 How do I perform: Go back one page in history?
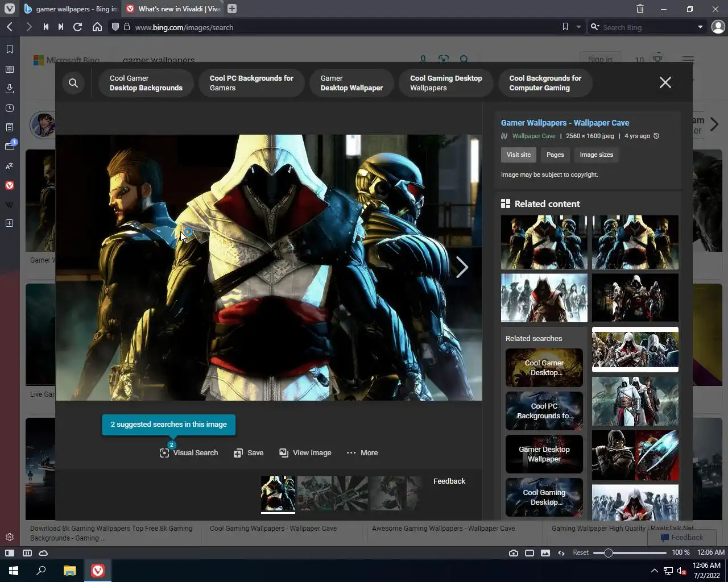coord(10,27)
